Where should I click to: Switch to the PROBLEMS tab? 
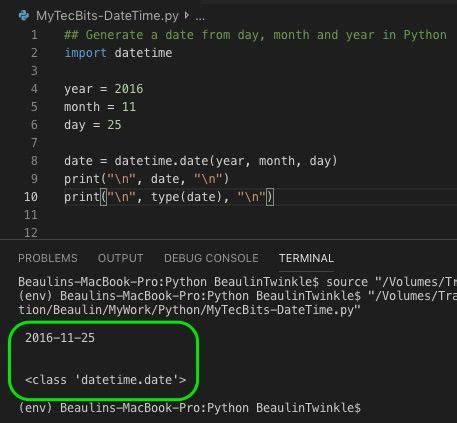click(48, 258)
